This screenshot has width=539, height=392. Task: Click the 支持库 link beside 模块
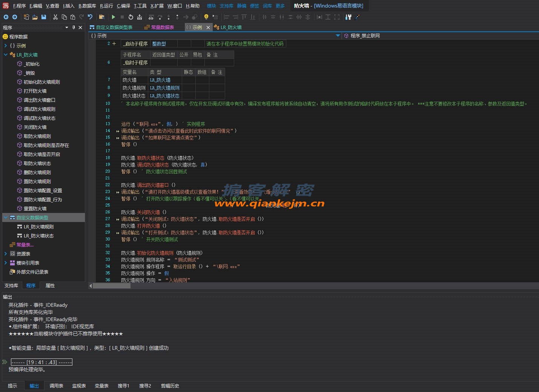click(226, 6)
